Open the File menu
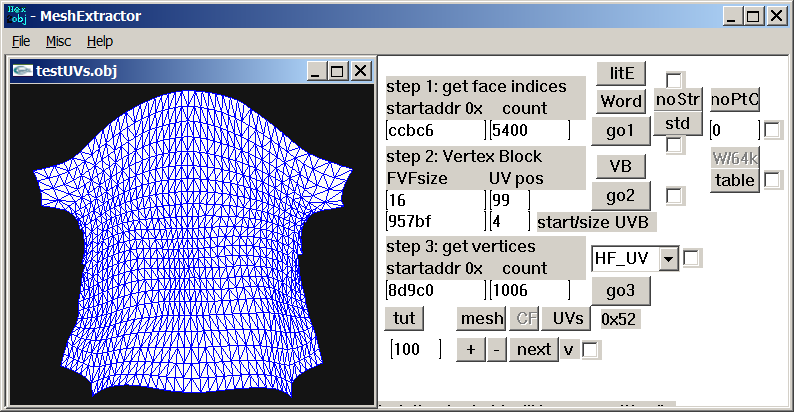Screen dimensions: 794x412 click(21, 41)
